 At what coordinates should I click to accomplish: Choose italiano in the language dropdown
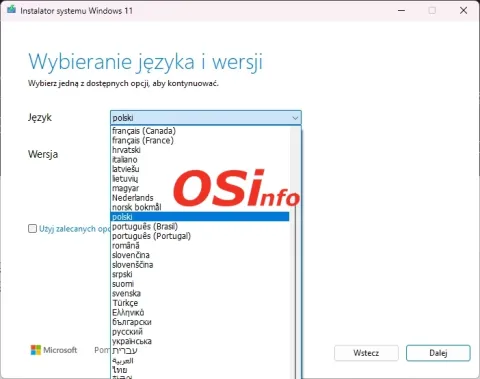coord(200,160)
